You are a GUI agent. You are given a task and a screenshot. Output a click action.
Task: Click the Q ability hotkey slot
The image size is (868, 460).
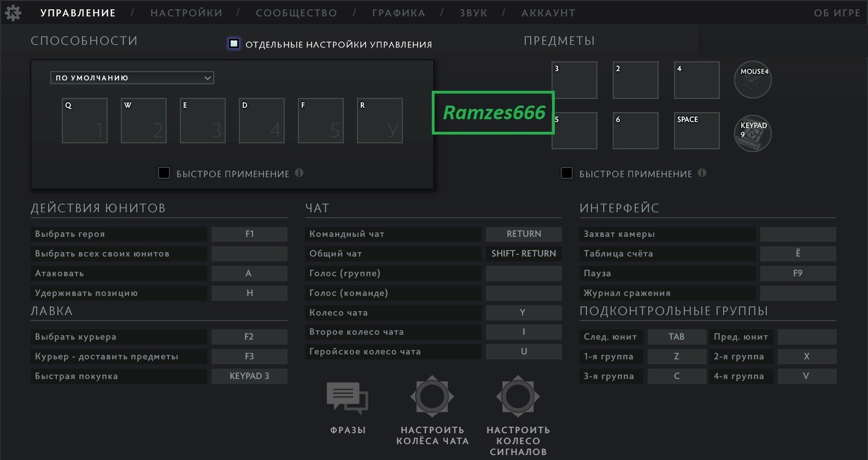coord(85,121)
